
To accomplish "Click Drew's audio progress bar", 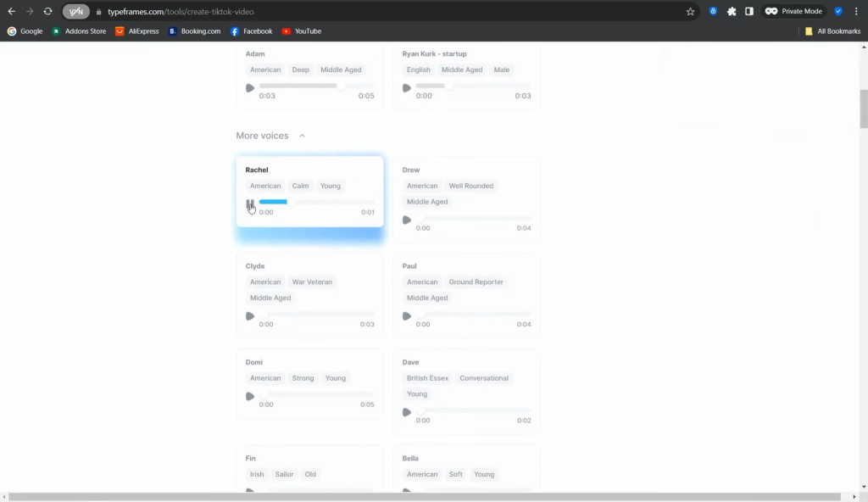I will tap(473, 218).
